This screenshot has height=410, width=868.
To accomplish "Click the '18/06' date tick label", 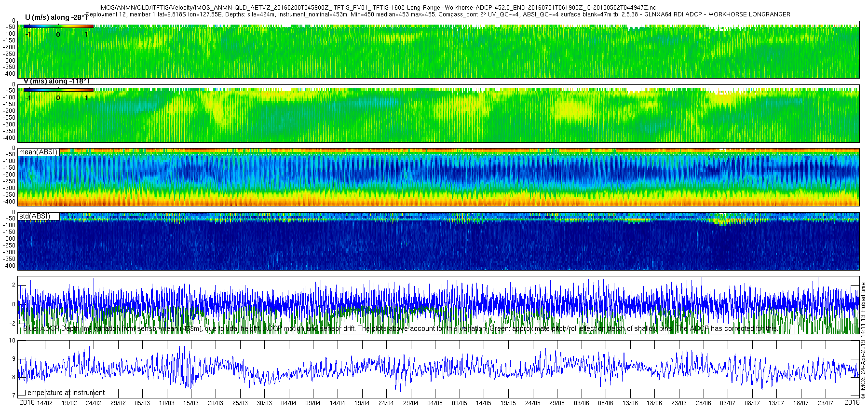I will click(x=654, y=403).
